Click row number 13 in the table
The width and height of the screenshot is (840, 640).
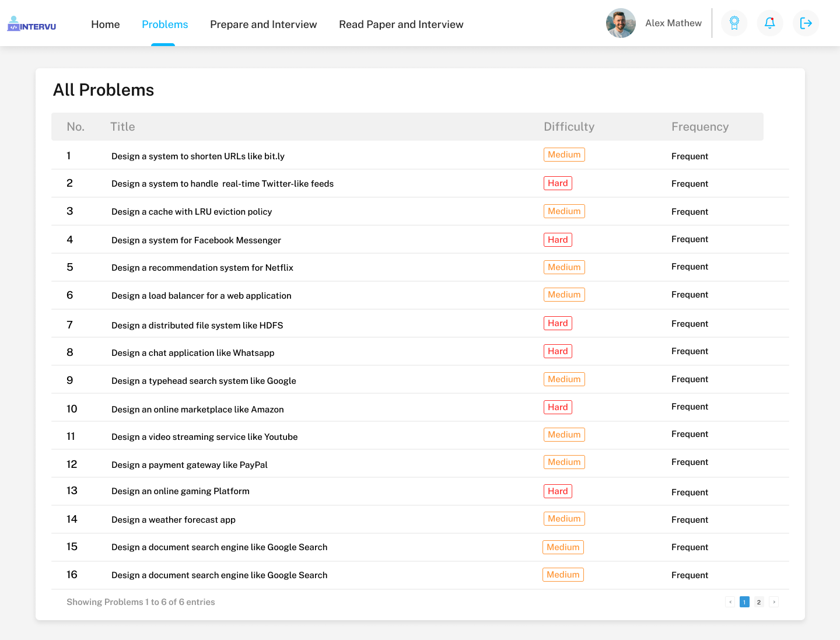72,491
